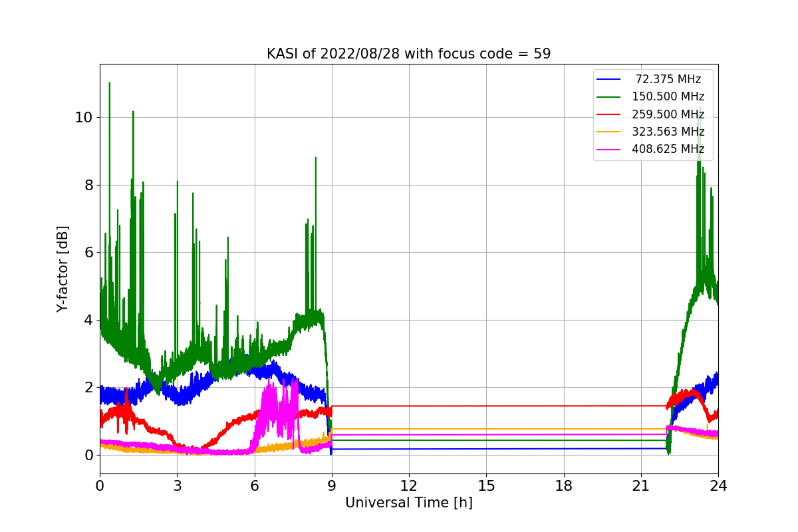The image size is (798, 532).
Task: Click x-axis tick label 6
Action: (254, 485)
